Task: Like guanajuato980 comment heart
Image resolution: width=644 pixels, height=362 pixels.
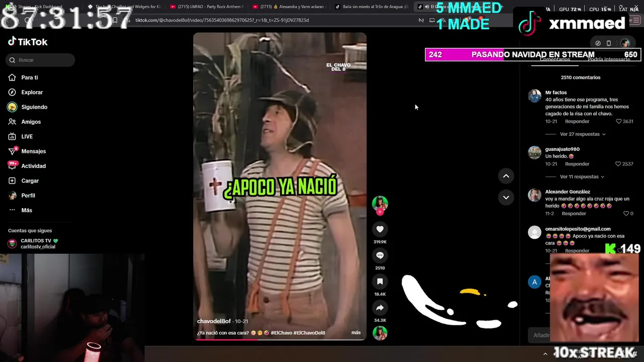Action: pos(619,164)
